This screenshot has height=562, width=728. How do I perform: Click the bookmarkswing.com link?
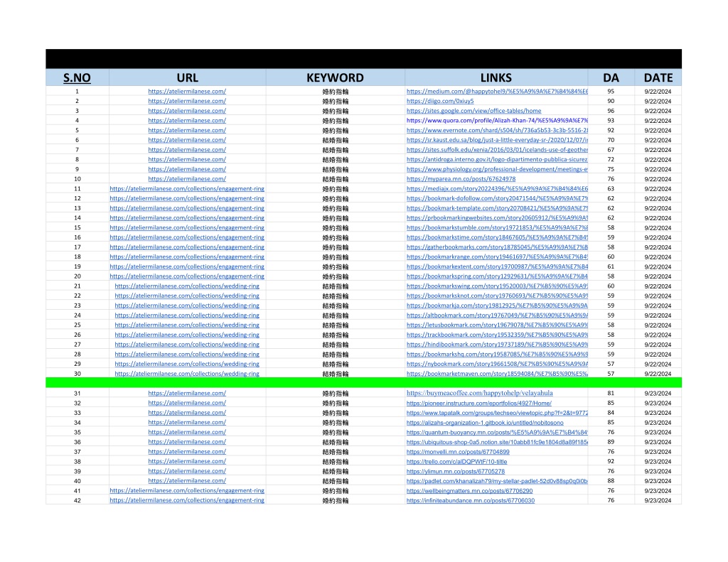[x=497, y=286]
